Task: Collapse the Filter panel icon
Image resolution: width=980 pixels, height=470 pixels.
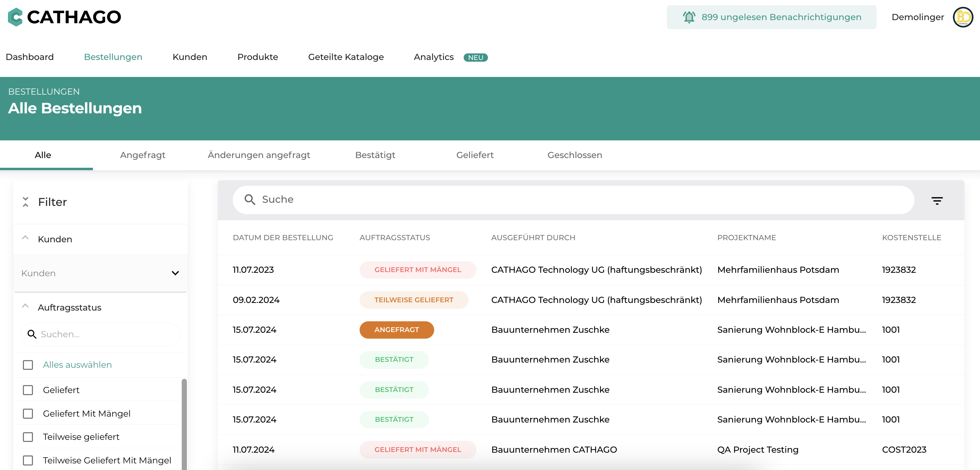Action: [26, 202]
